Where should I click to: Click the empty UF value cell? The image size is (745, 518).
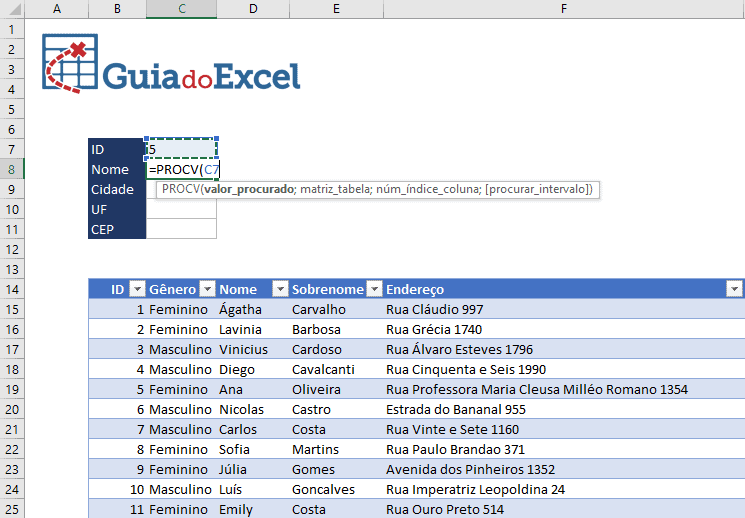tap(181, 209)
